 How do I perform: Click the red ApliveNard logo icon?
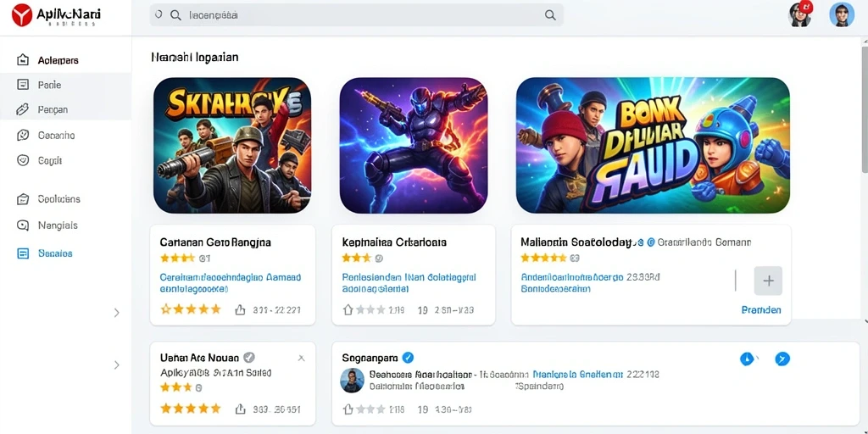tap(22, 15)
